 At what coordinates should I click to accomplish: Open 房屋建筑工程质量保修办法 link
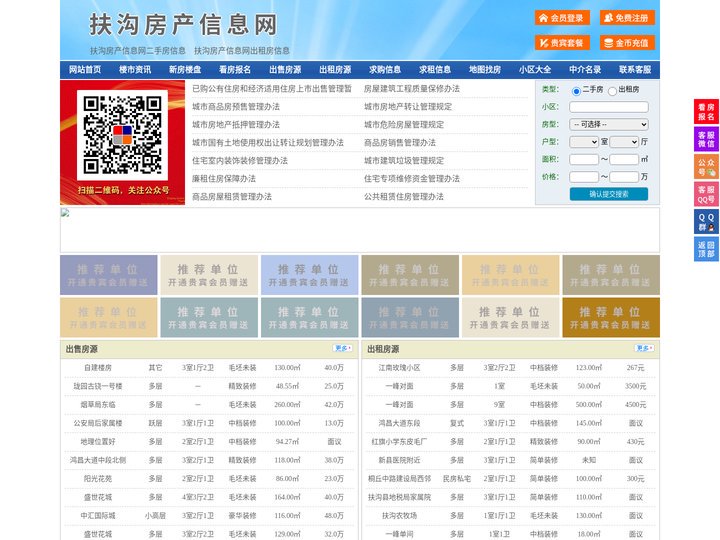[x=412, y=89]
